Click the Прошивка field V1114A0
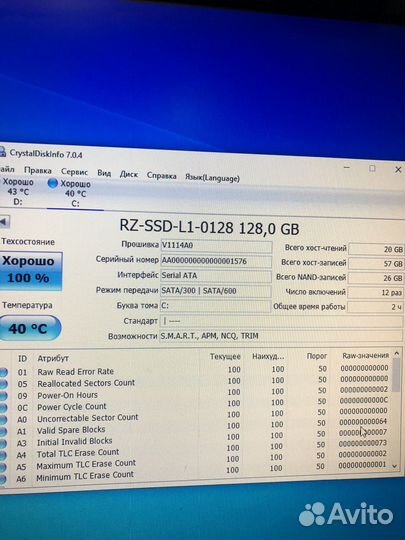Viewport: 405px width, 540px height. coord(216,246)
